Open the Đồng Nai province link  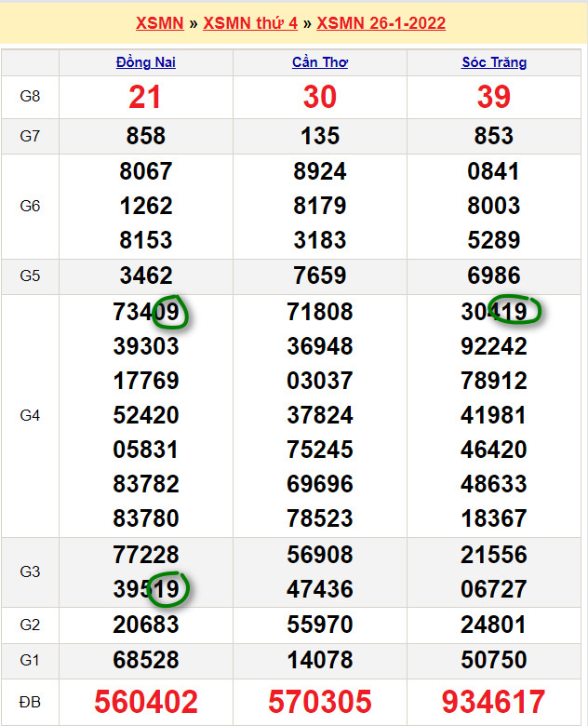(x=146, y=62)
